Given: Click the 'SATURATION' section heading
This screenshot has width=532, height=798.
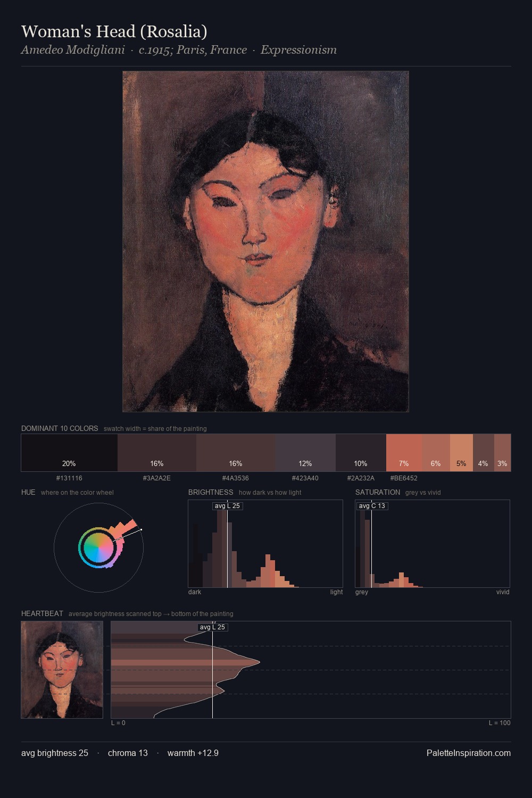Looking at the screenshot, I should pyautogui.click(x=378, y=492).
